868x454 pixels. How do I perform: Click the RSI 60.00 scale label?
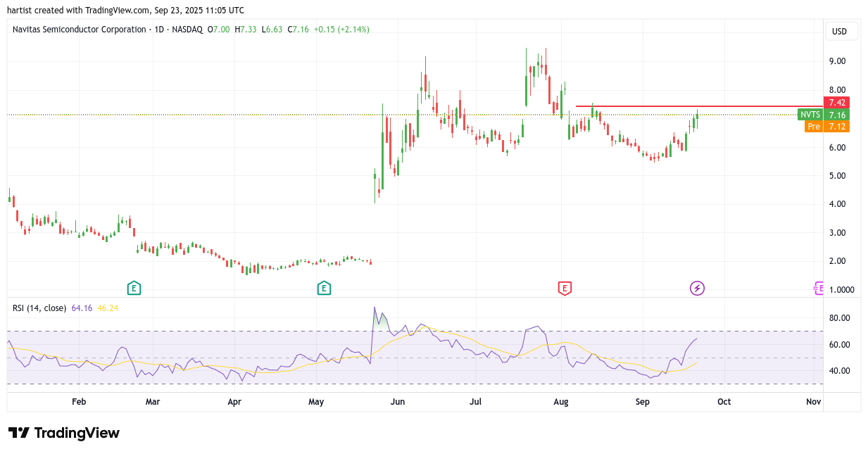click(839, 345)
